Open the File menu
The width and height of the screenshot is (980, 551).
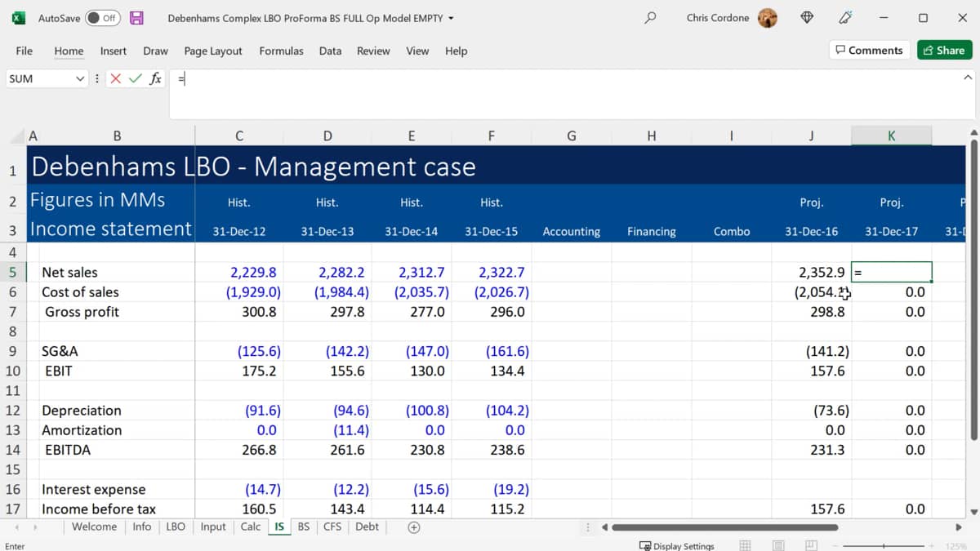click(x=24, y=51)
